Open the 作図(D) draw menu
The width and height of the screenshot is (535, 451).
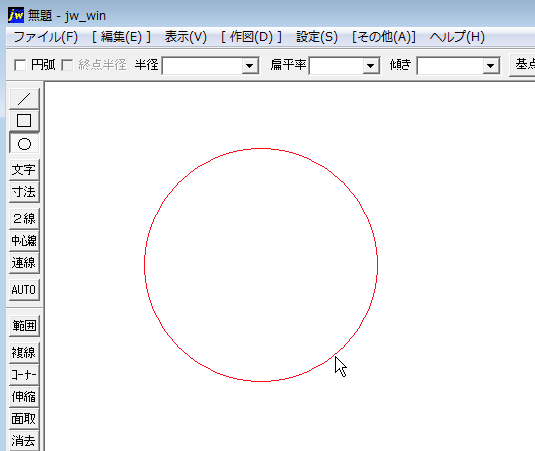pyautogui.click(x=251, y=37)
